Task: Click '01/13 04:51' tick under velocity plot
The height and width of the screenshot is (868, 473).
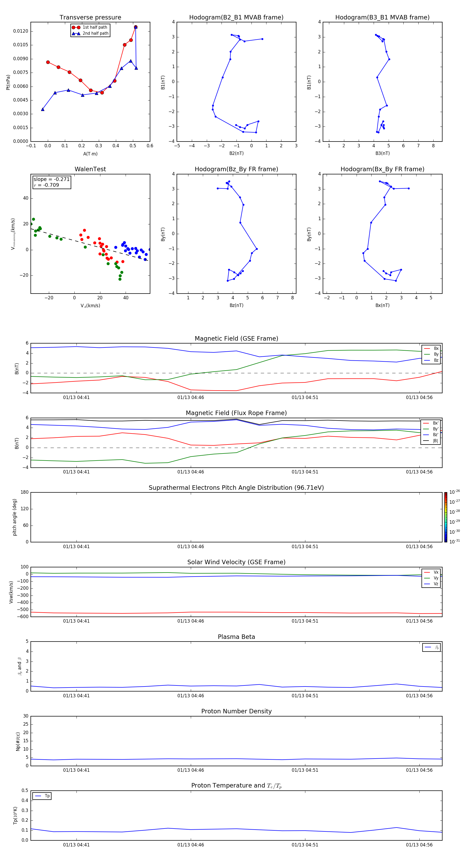Action: 305,621
